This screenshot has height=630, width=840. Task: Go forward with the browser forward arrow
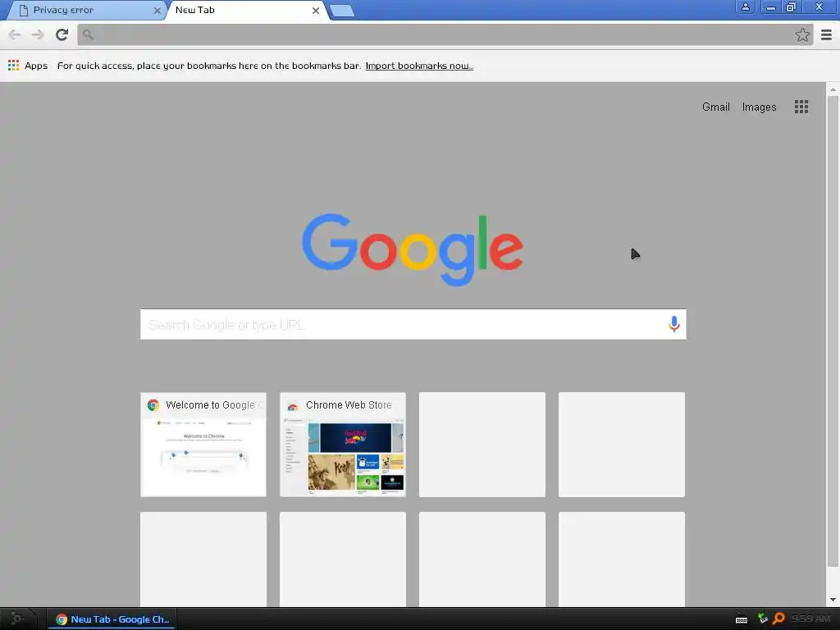[x=38, y=34]
